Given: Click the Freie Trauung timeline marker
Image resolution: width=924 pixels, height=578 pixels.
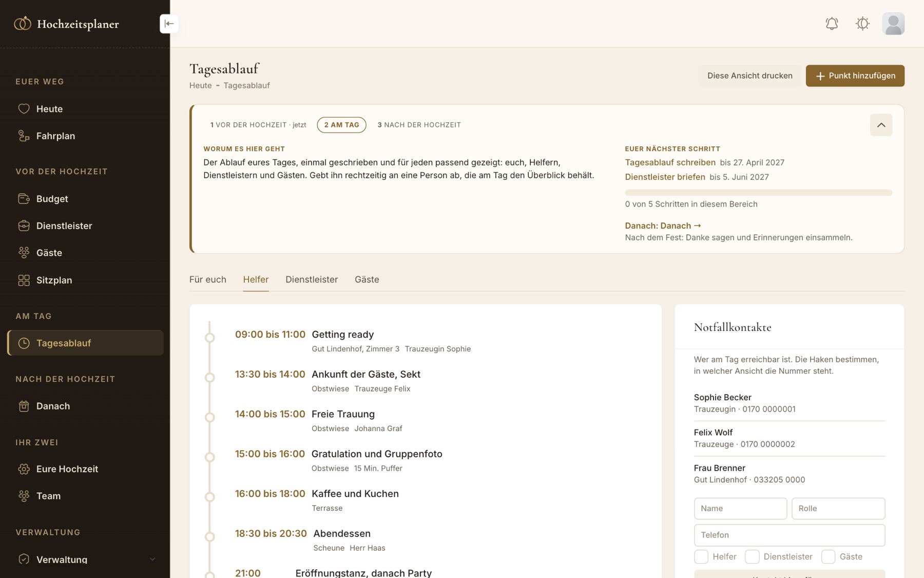Looking at the screenshot, I should (x=209, y=417).
